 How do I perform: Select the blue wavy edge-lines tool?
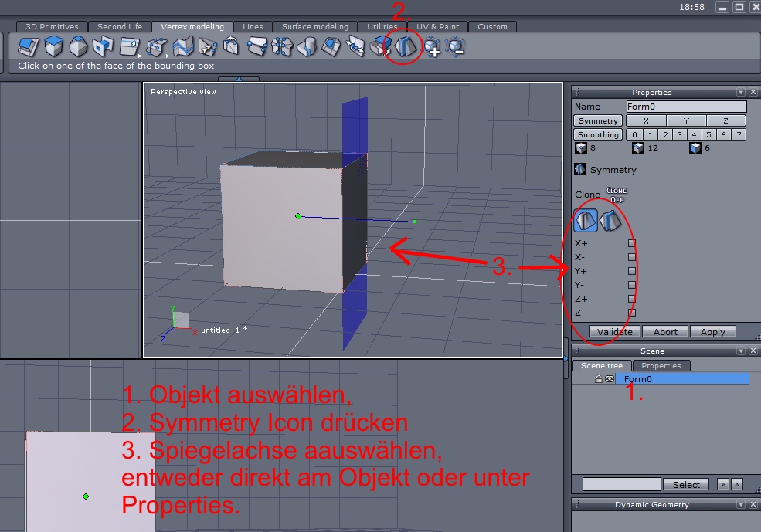tap(183, 47)
